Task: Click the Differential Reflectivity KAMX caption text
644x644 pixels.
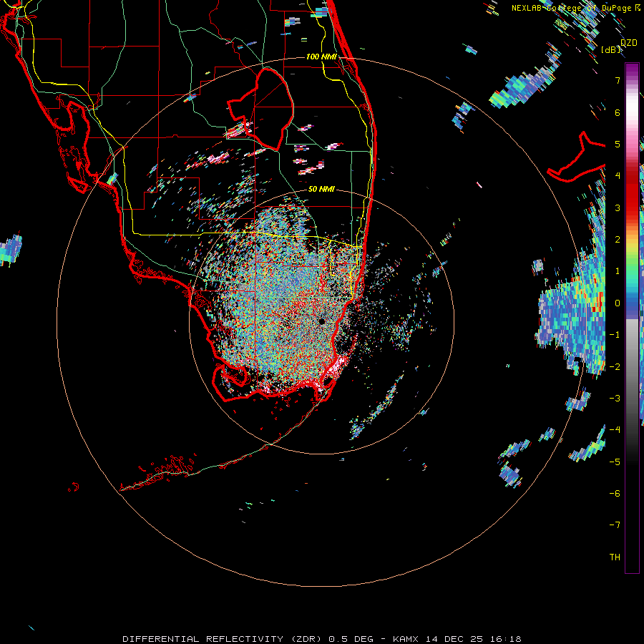Action: (x=321, y=639)
